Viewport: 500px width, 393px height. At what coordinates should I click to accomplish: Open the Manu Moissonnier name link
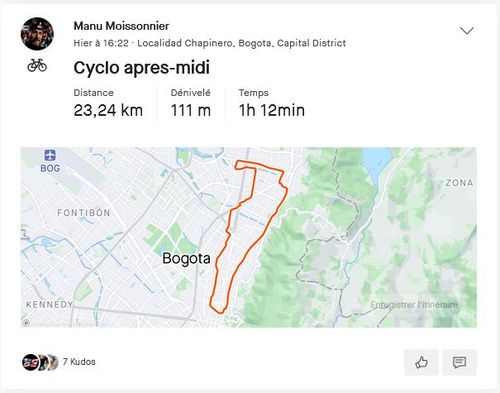(121, 26)
